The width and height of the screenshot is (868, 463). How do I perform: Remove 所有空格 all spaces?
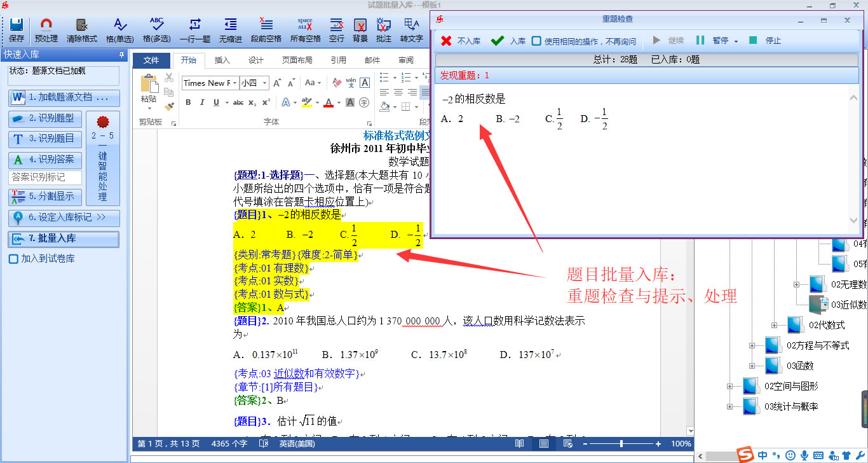[305, 30]
